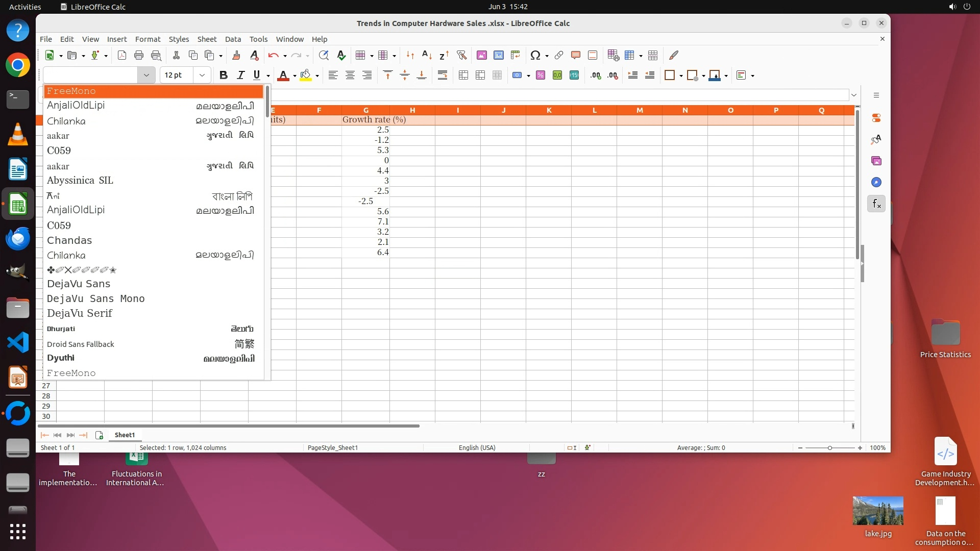Collapse the font name dropdown arrow
Screen dimensions: 980x551
(x=146, y=76)
